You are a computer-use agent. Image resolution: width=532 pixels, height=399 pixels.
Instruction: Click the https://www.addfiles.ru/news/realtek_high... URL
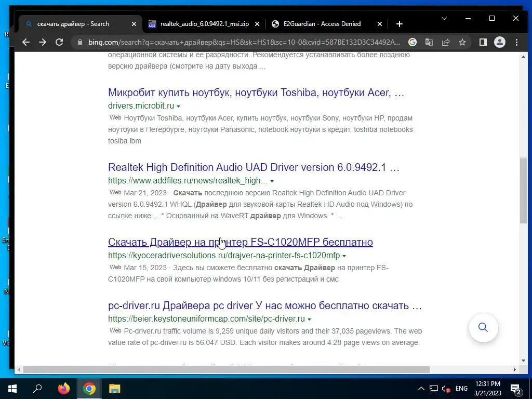point(188,180)
